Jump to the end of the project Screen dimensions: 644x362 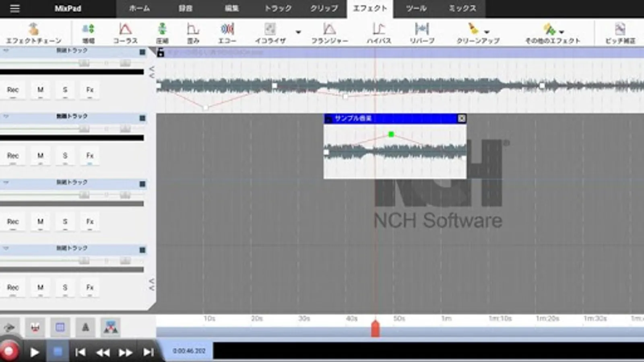[149, 352]
